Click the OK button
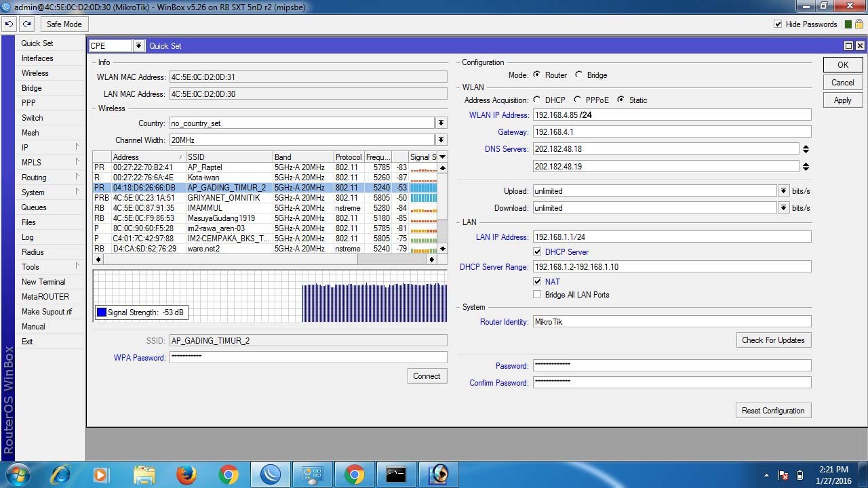Image resolution: width=868 pixels, height=488 pixels. click(843, 65)
